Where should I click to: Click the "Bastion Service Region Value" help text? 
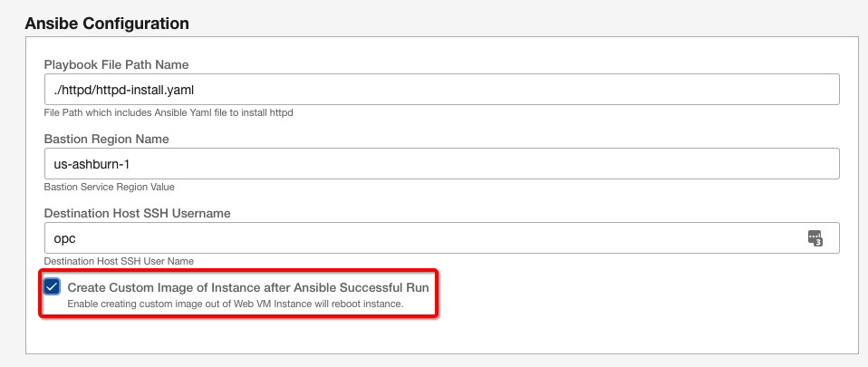coord(109,187)
